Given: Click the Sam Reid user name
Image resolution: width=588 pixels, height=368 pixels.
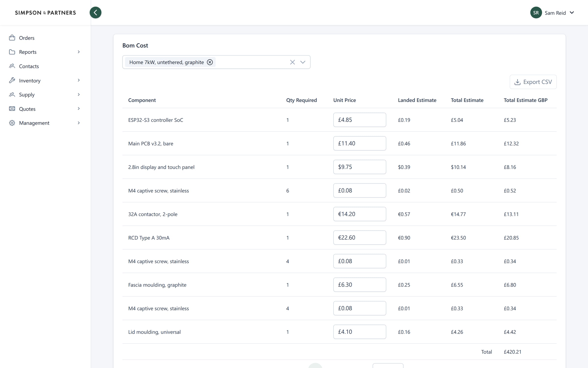Looking at the screenshot, I should (555, 13).
